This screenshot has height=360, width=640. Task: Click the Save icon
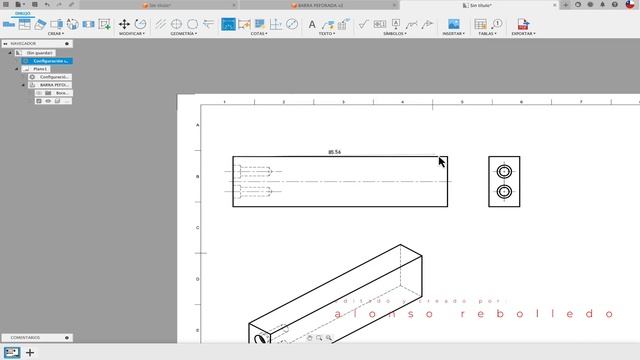click(x=35, y=4)
